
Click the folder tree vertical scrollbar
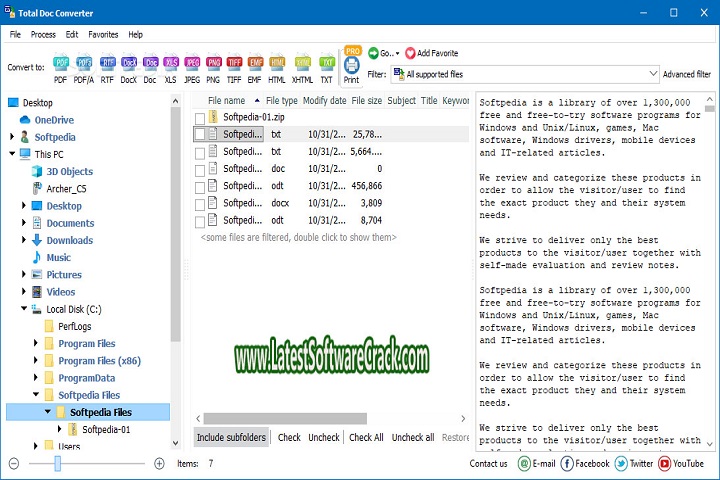coord(175,224)
